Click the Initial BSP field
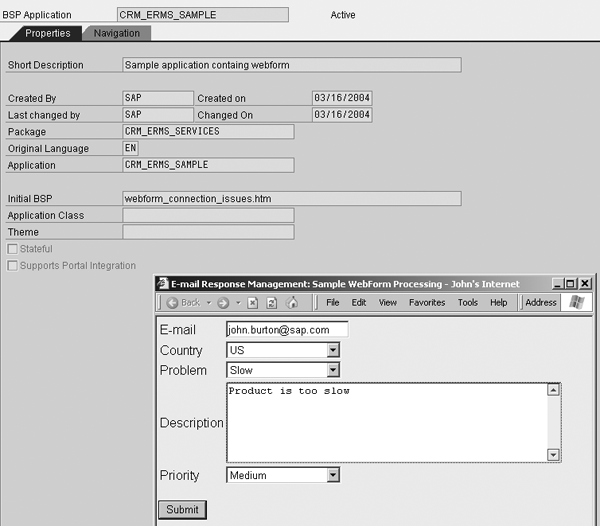 point(291,199)
